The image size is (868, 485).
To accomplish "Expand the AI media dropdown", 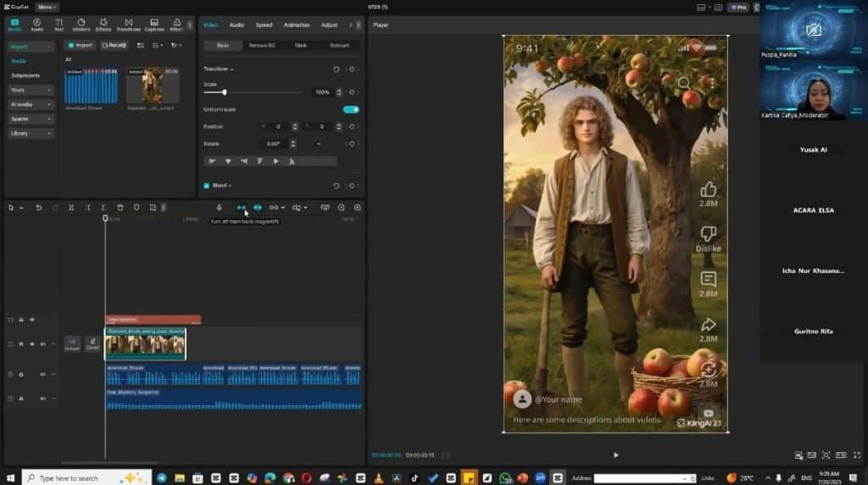I will pos(31,104).
